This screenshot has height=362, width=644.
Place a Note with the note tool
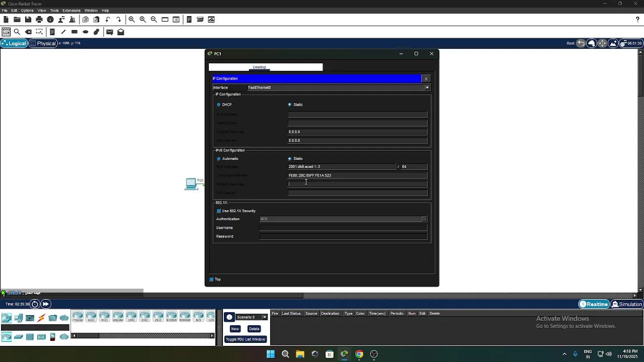tap(52, 32)
